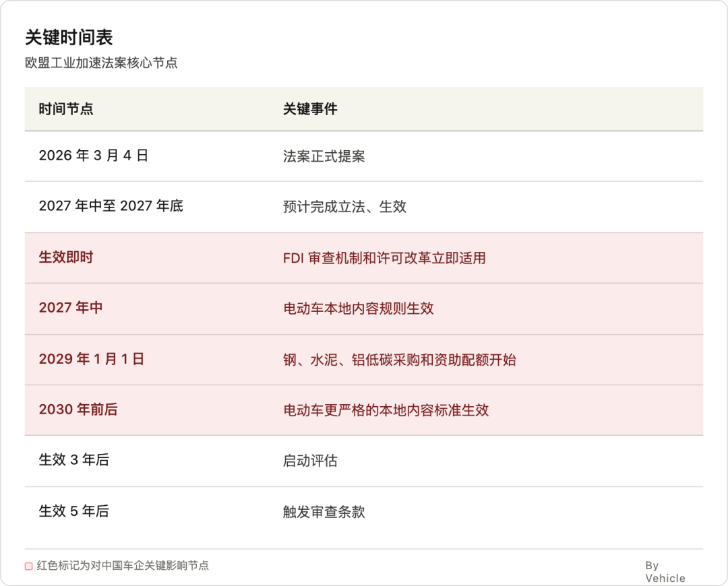This screenshot has width=728, height=586.
Task: Click the 法案正式提案 event cell
Action: tap(324, 156)
